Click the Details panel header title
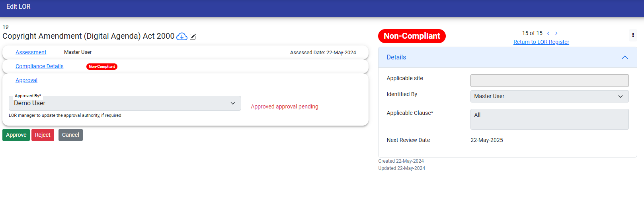644x197 pixels. pyautogui.click(x=396, y=57)
